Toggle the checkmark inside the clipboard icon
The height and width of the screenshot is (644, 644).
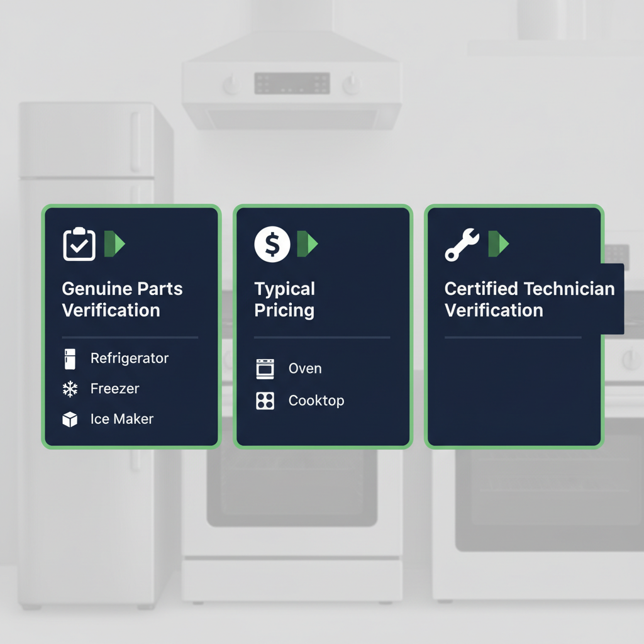[x=78, y=245]
